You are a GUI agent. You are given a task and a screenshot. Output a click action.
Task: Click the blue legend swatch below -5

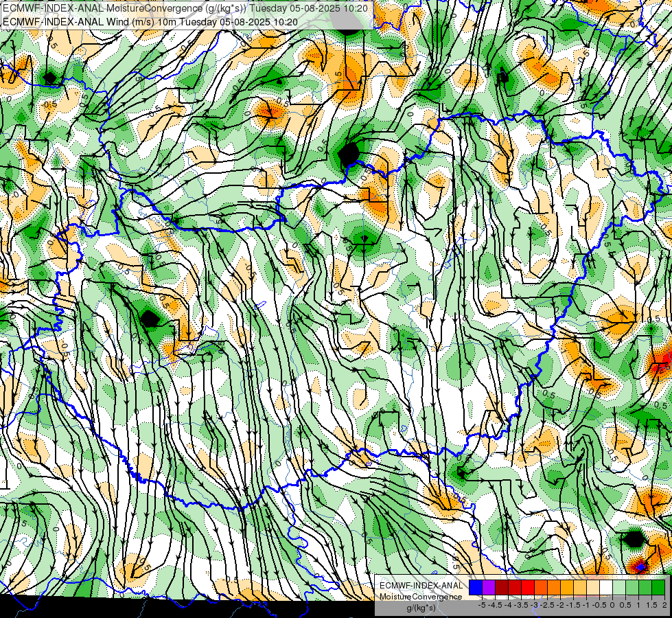[476, 588]
